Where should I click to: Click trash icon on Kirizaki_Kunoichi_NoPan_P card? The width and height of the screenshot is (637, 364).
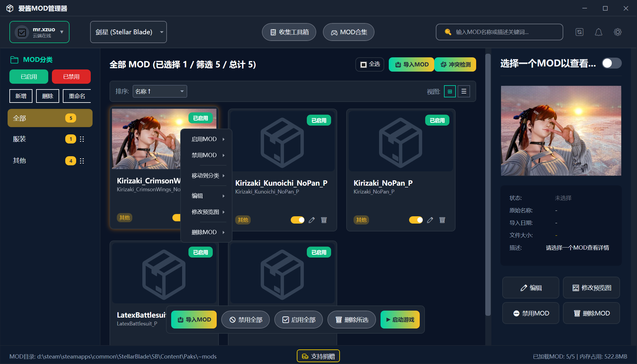point(324,220)
